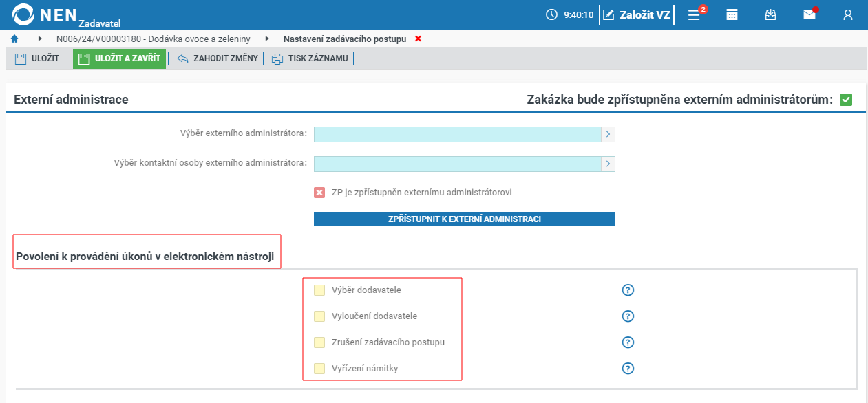Check the Zrušení zadávacího postupu checkbox
Image resolution: width=868 pixels, height=403 pixels.
tap(319, 342)
